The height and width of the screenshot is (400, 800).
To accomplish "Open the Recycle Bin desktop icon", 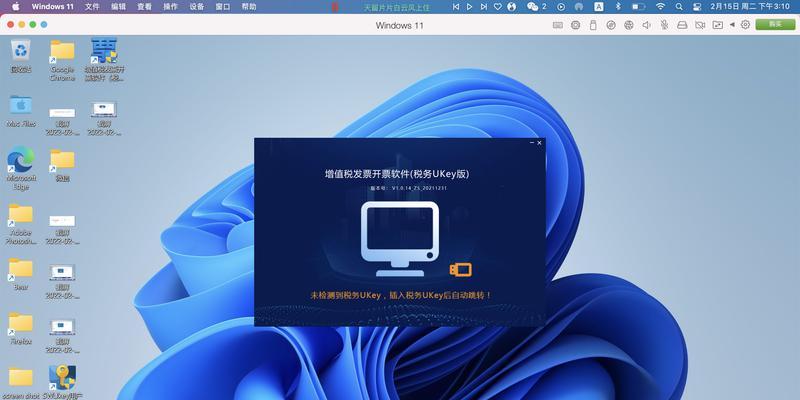I will (21, 51).
